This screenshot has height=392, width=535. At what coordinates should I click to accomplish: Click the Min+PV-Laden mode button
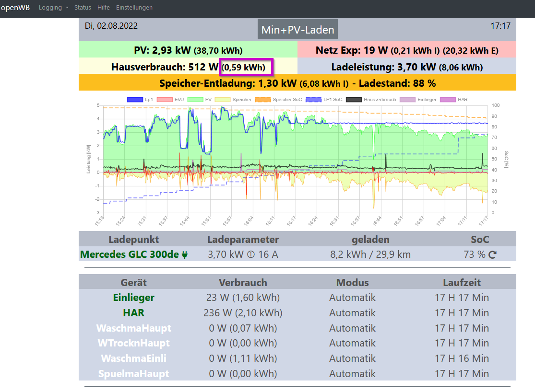point(297,29)
